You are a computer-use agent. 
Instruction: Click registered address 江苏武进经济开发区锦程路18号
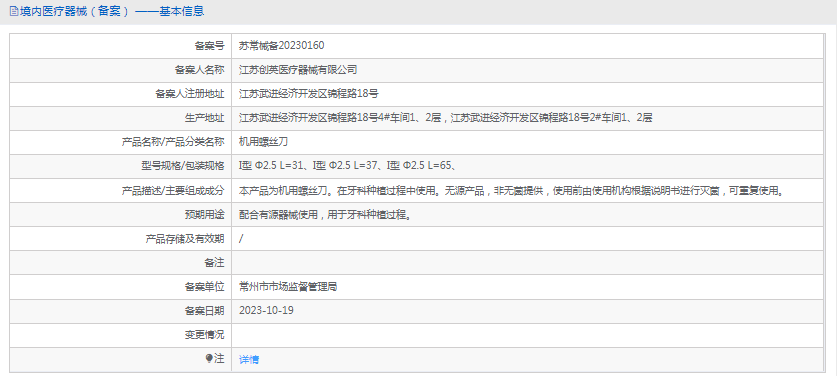pos(309,94)
